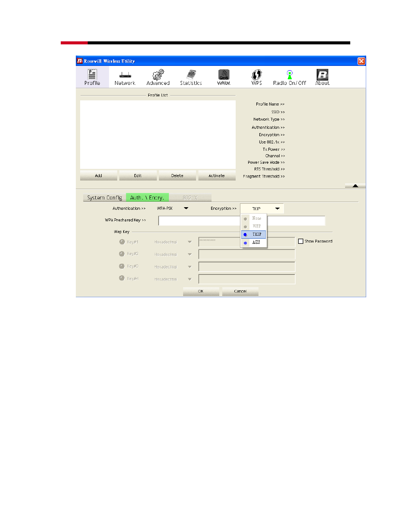Switch to the 802.1X tab

[x=190, y=198]
